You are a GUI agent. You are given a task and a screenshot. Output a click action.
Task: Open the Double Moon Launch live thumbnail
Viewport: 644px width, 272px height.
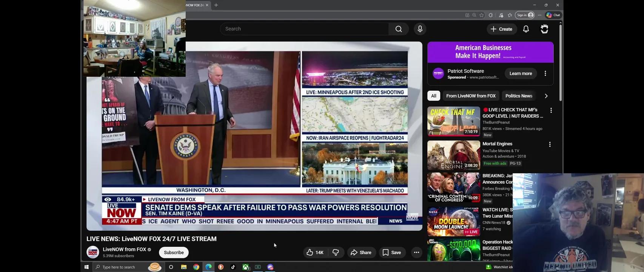pyautogui.click(x=453, y=221)
